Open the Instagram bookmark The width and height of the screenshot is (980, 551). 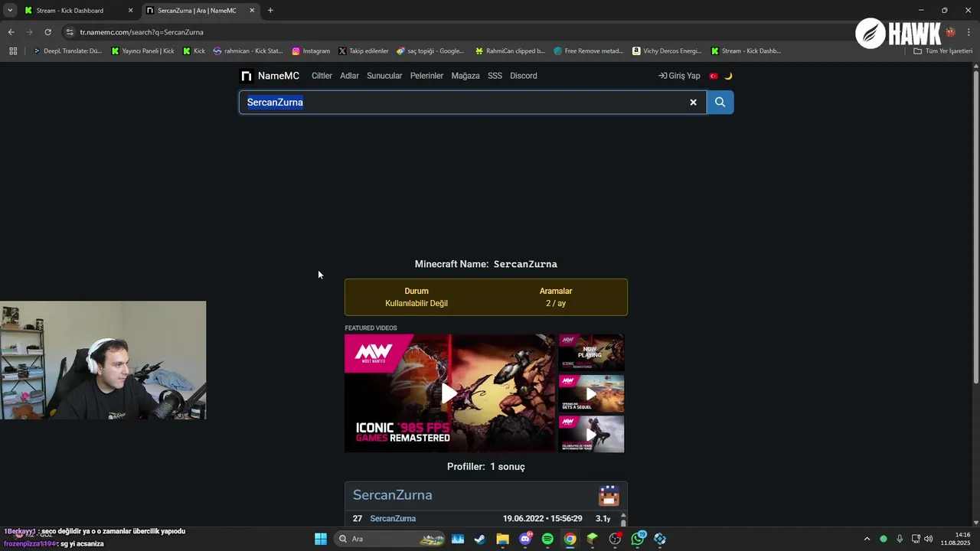coord(311,51)
